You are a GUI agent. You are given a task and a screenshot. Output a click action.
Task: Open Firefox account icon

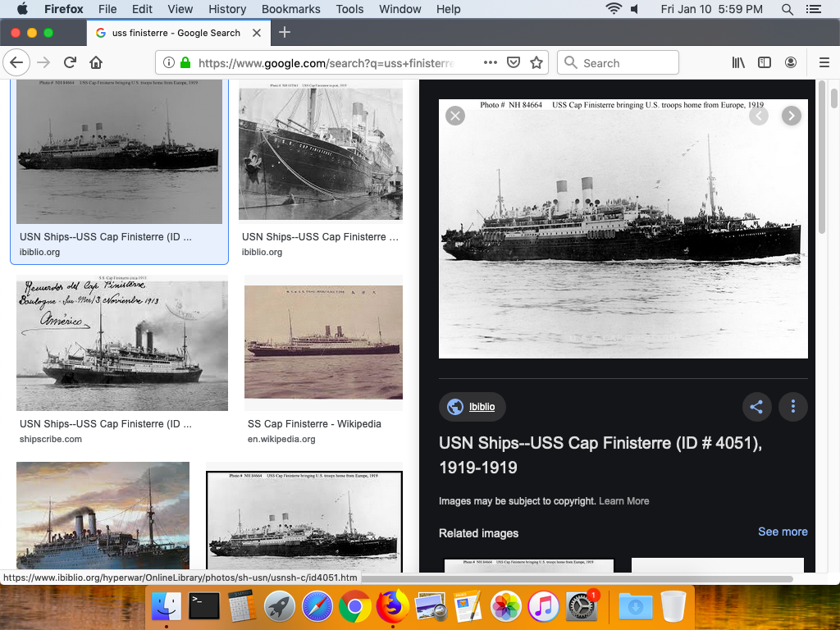[791, 63]
